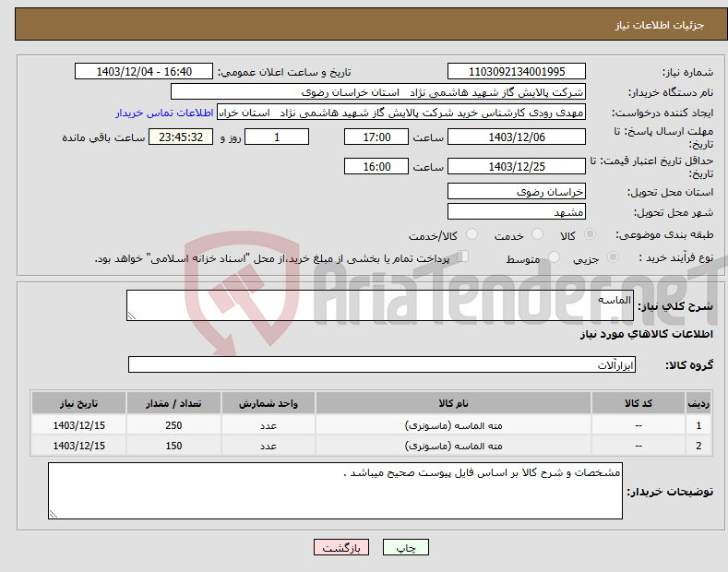Click the ردیف column header
The image size is (728, 572).
[698, 403]
